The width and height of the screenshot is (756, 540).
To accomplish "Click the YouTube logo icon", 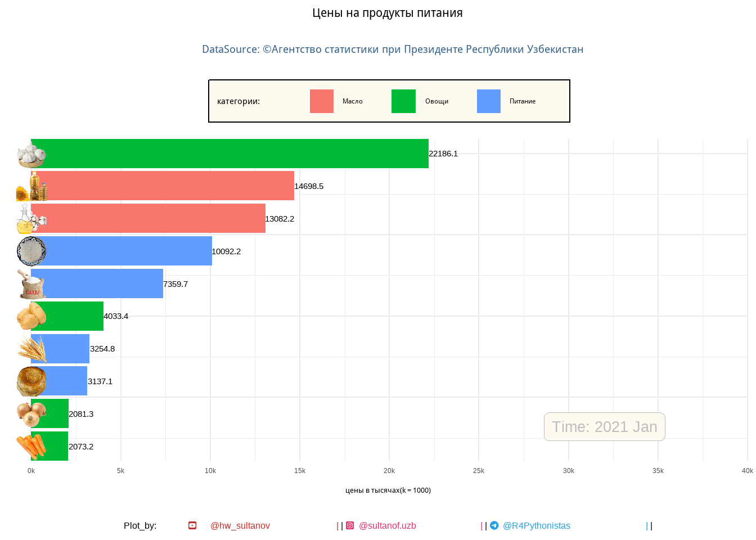I will pyautogui.click(x=192, y=525).
